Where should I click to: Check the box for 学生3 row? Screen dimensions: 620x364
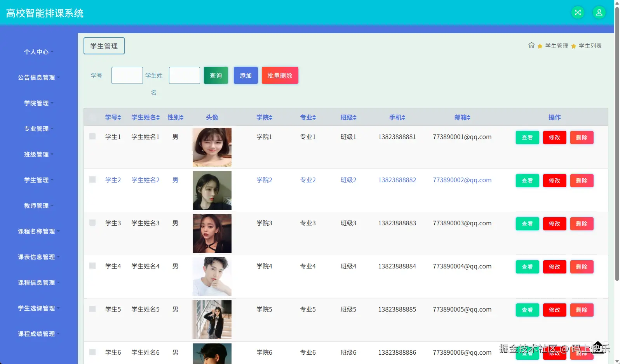coord(92,223)
